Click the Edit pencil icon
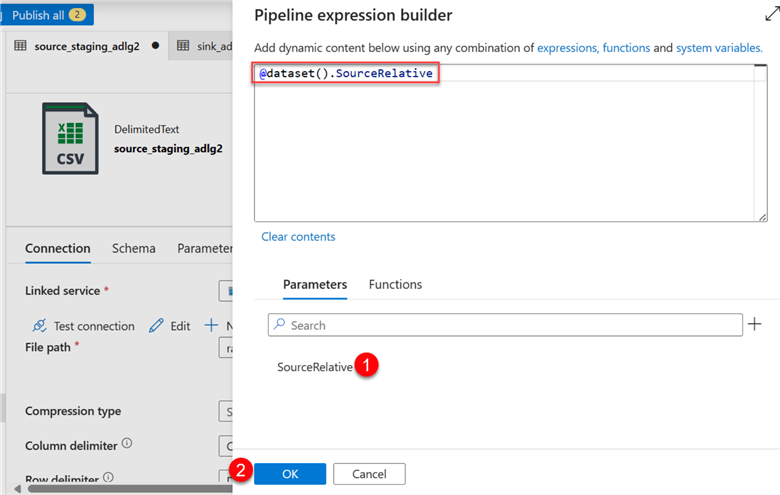This screenshot has width=780, height=495. click(157, 326)
